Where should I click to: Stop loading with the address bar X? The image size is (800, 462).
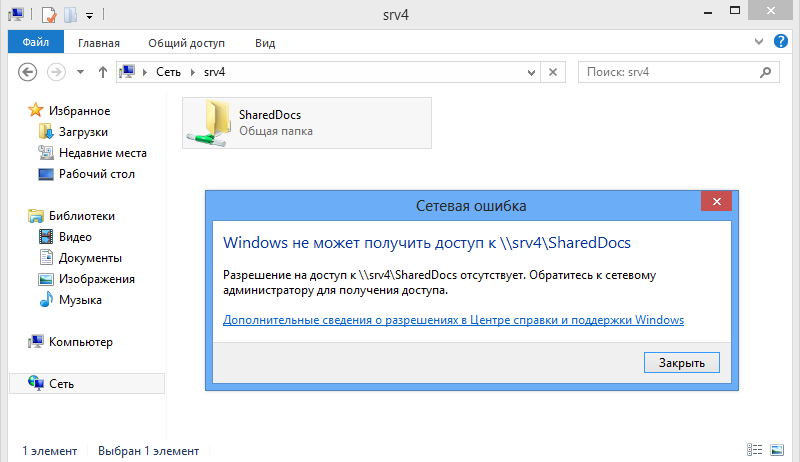click(553, 72)
